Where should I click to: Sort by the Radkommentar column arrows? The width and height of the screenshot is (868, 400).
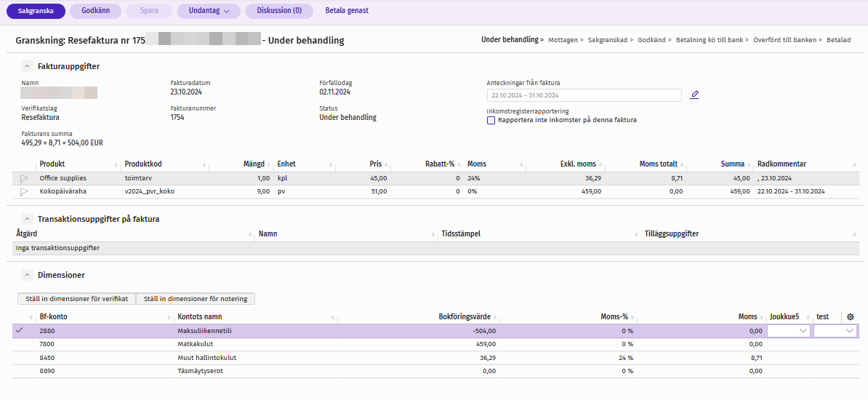tap(855, 164)
